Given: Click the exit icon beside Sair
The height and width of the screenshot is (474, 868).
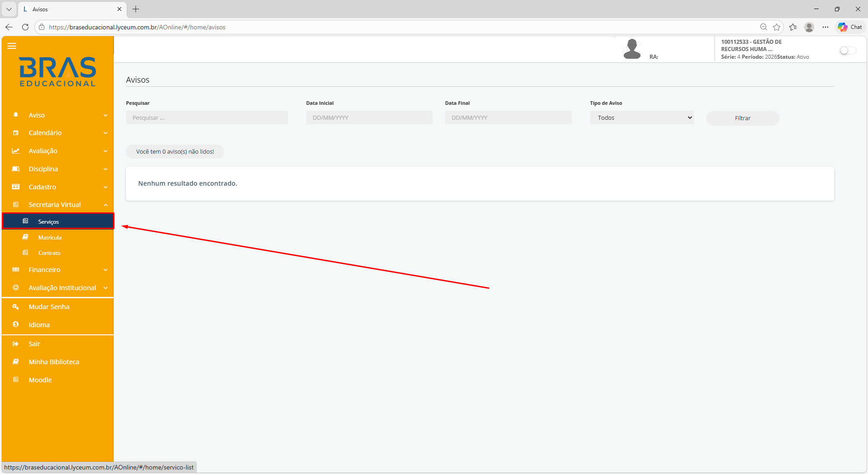Looking at the screenshot, I should click(x=16, y=344).
